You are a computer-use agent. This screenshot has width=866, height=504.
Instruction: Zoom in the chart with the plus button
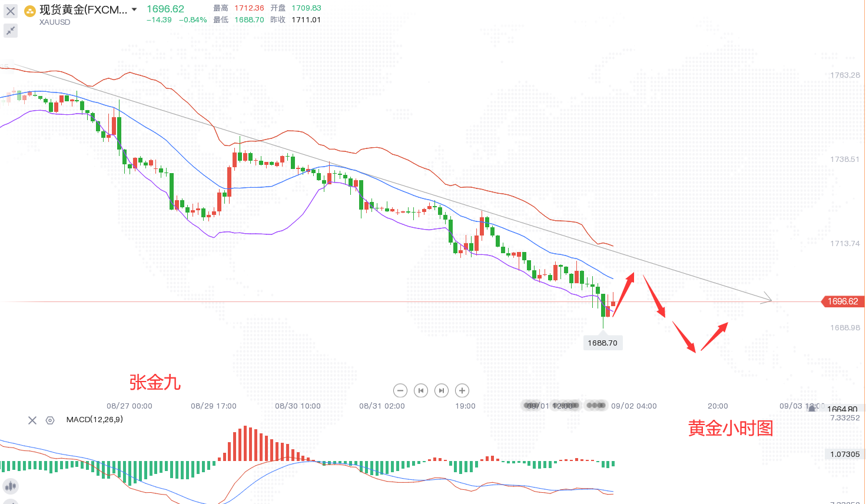pos(462,390)
